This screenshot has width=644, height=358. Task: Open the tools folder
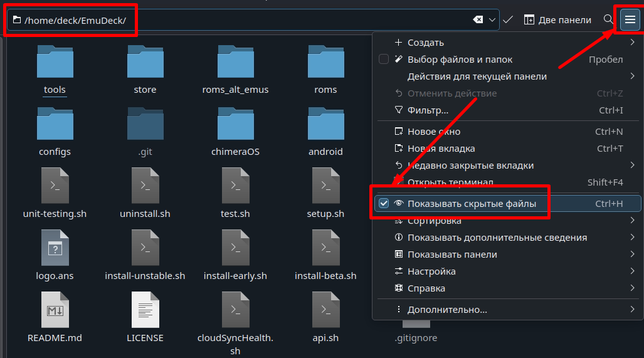(x=55, y=68)
